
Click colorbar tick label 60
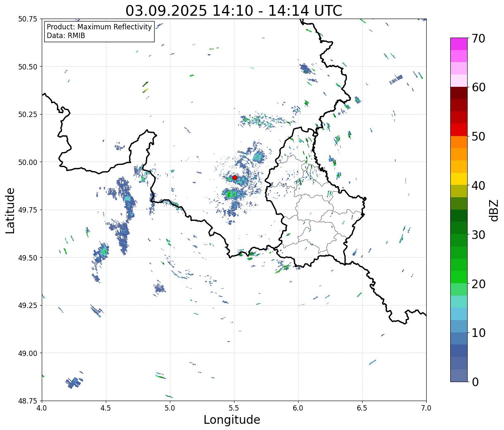click(478, 87)
